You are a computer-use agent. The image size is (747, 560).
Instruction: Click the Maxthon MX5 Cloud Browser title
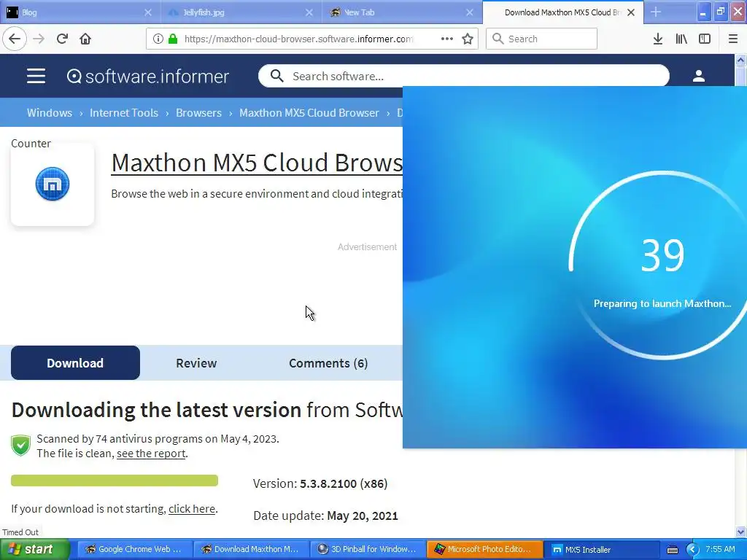point(257,163)
